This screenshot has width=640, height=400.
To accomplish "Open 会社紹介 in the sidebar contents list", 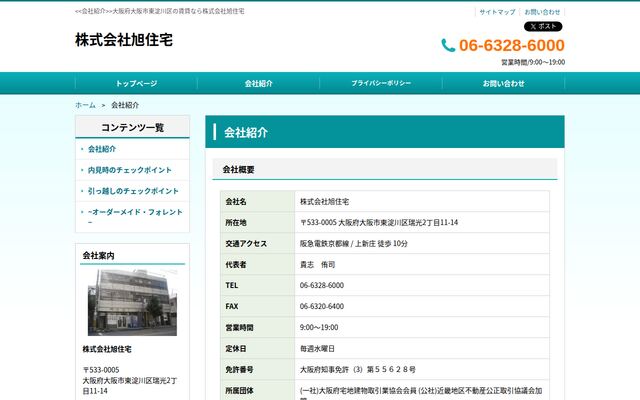I will [x=102, y=149].
